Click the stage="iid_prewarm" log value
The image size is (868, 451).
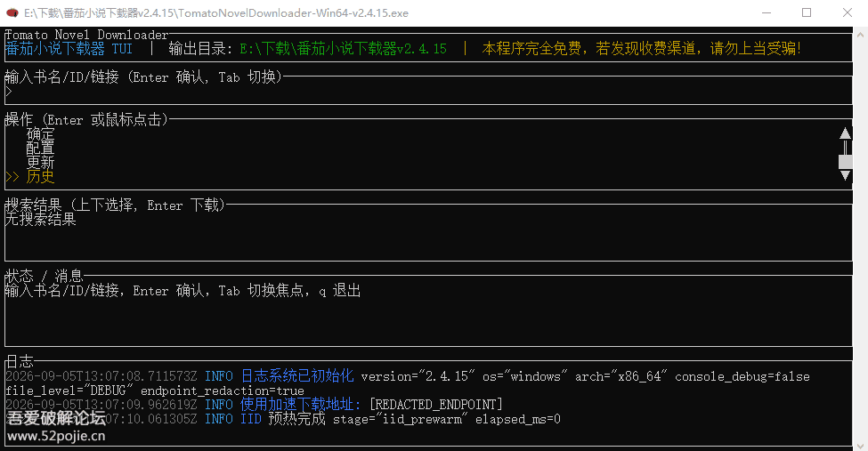point(401,420)
